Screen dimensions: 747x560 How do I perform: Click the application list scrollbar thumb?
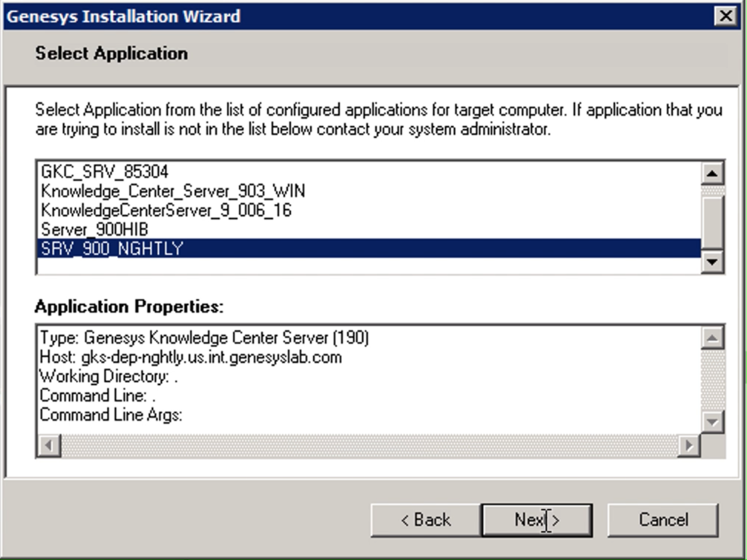point(712,222)
